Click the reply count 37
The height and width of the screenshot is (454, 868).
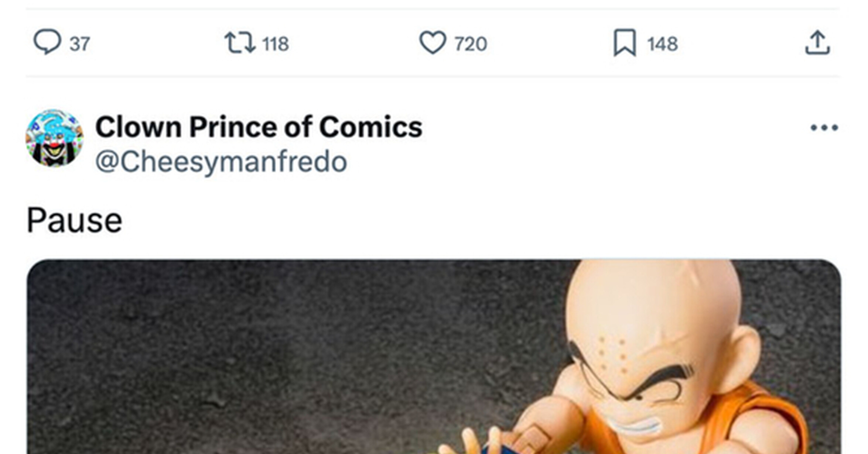pos(80,44)
